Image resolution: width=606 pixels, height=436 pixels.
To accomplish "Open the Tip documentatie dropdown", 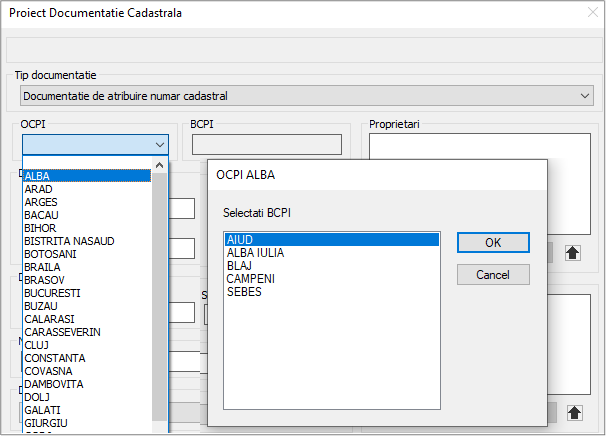I will pos(585,96).
